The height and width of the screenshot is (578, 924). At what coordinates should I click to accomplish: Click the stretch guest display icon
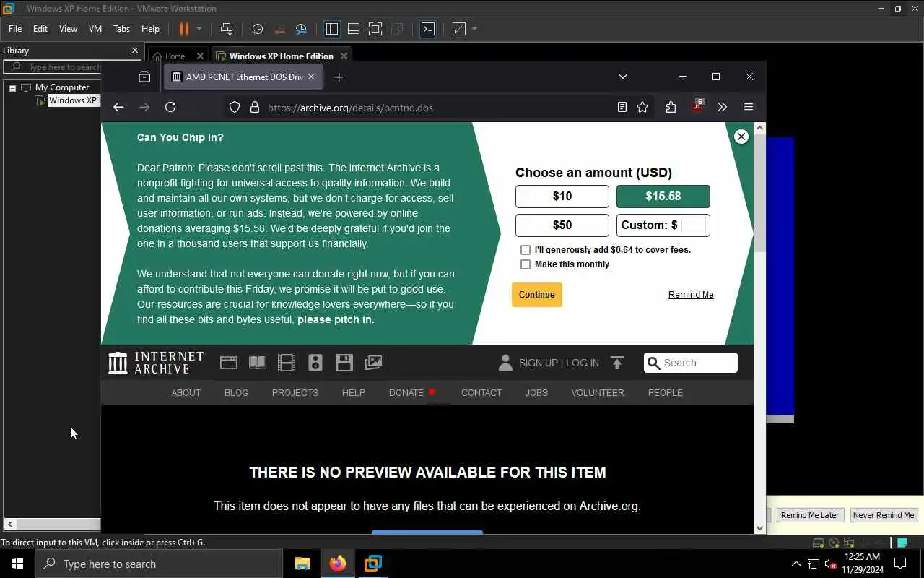point(459,29)
